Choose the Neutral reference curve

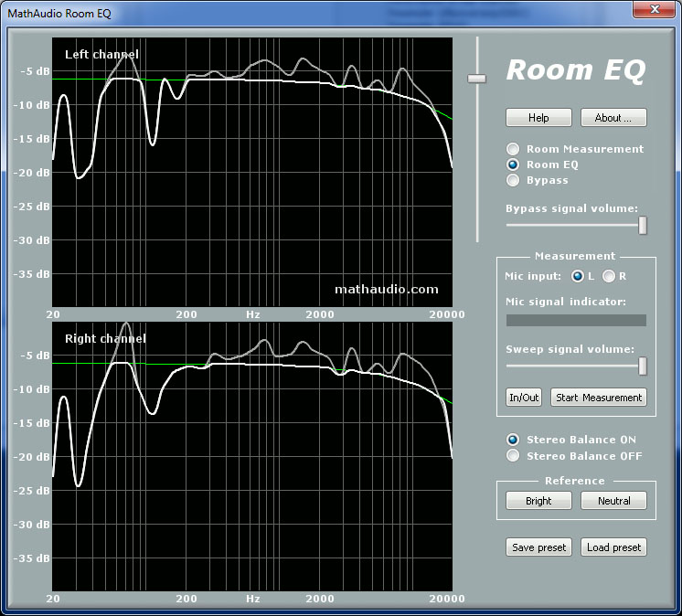click(x=613, y=501)
